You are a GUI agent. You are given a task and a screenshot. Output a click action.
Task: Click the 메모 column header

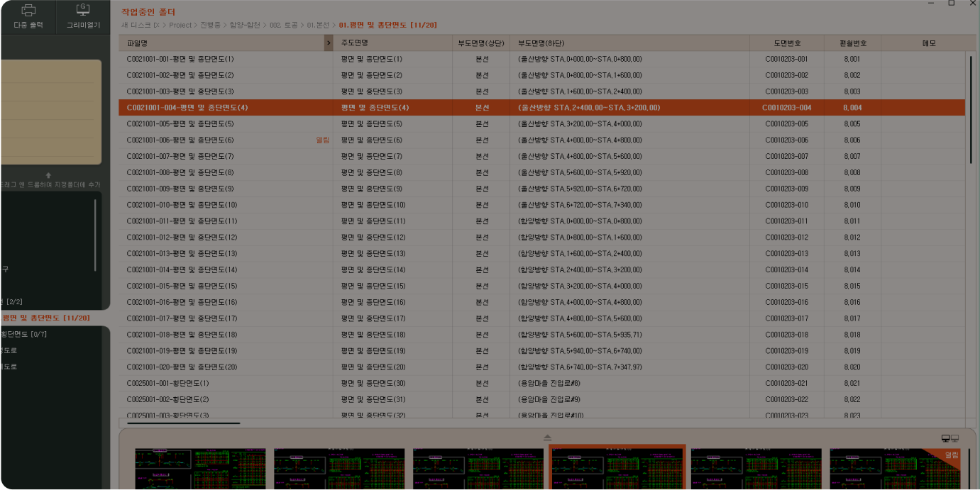929,43
